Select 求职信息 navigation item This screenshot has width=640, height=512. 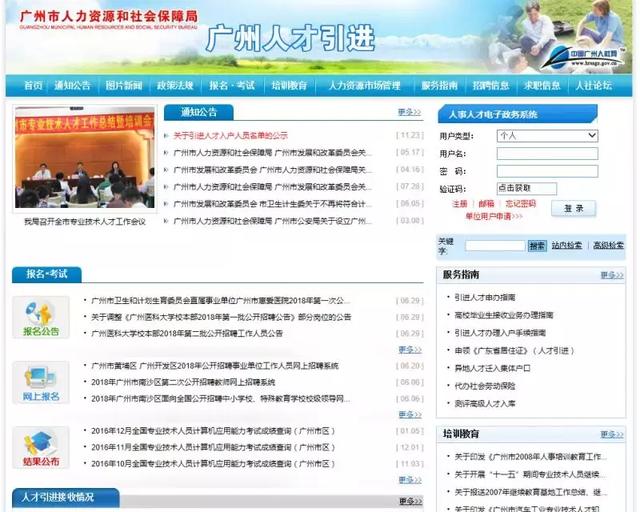click(542, 85)
